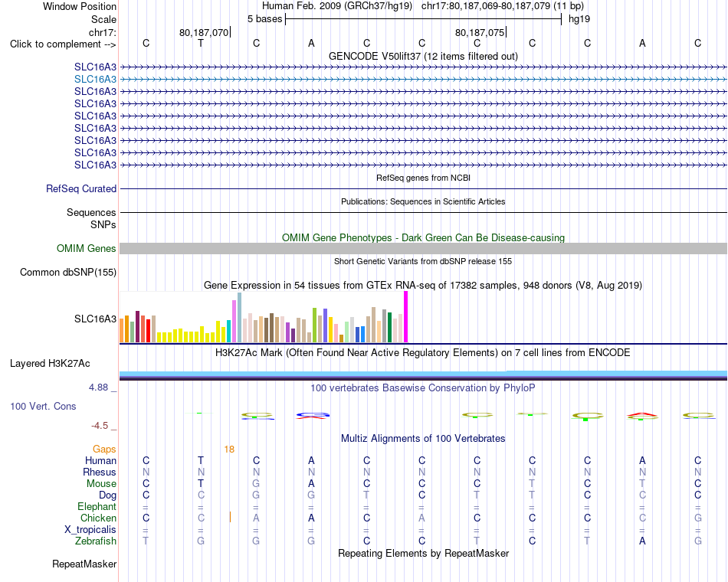Click the G in the Chicken alignment row
Viewport: 728px width, 582px height.
tap(698, 518)
